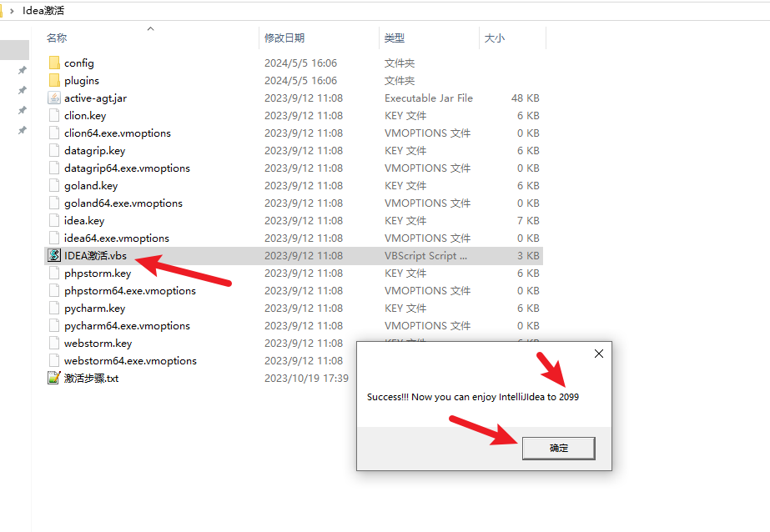Click the 48 KB size cell
The width and height of the screenshot is (770, 532).
525,98
